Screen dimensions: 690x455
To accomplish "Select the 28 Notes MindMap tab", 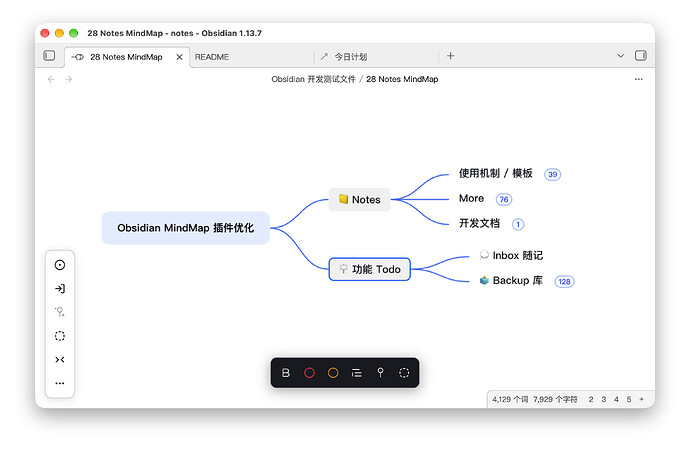I will pyautogui.click(x=126, y=57).
